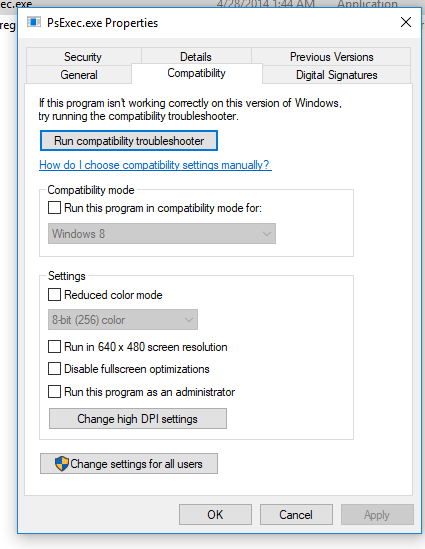Enable Run this program as an administrator
This screenshot has height=549, width=425.
(54, 391)
